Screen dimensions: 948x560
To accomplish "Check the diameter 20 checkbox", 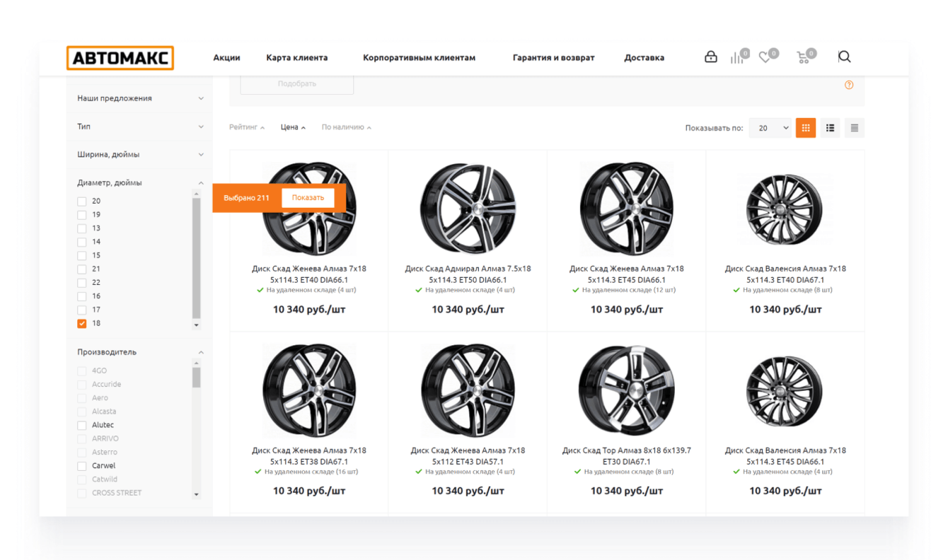I will [x=82, y=202].
